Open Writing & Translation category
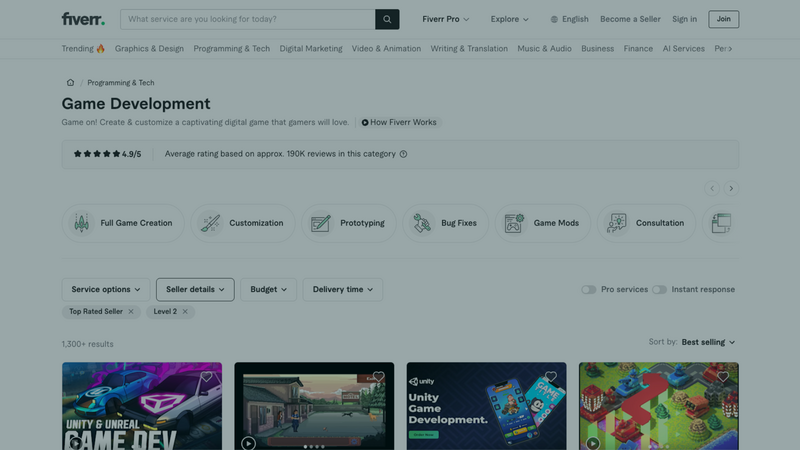The image size is (800, 450). tap(469, 49)
